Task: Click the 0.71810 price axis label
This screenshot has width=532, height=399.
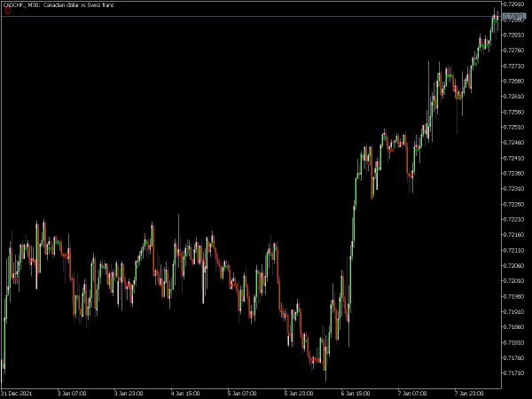Action: coord(513,342)
